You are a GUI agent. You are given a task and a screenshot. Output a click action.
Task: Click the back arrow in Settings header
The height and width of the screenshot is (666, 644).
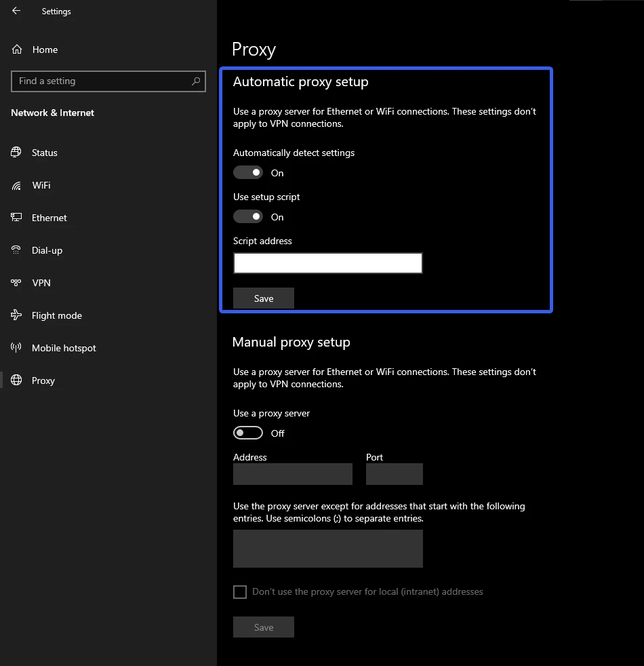16,11
